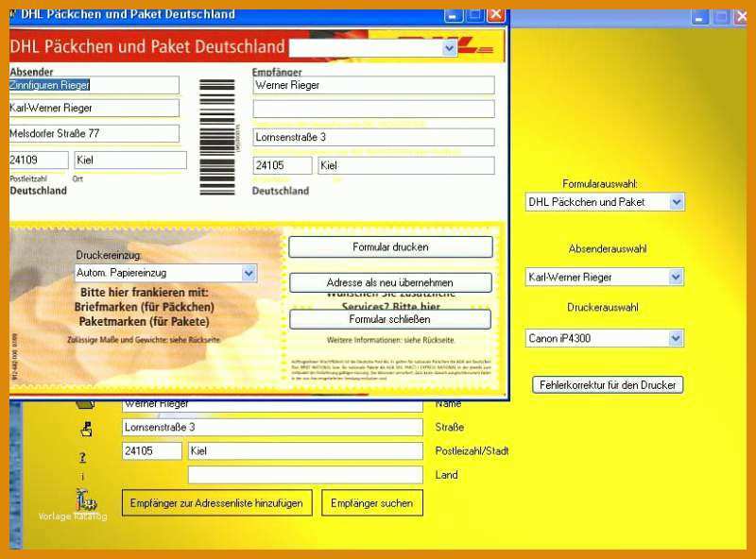Open the Druckerauswahl 'Canon iP4300' dropdown
756x559 pixels.
pyautogui.click(x=676, y=338)
